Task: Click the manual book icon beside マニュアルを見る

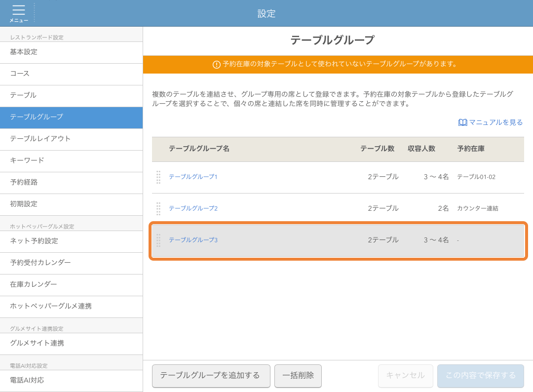Action: (462, 122)
